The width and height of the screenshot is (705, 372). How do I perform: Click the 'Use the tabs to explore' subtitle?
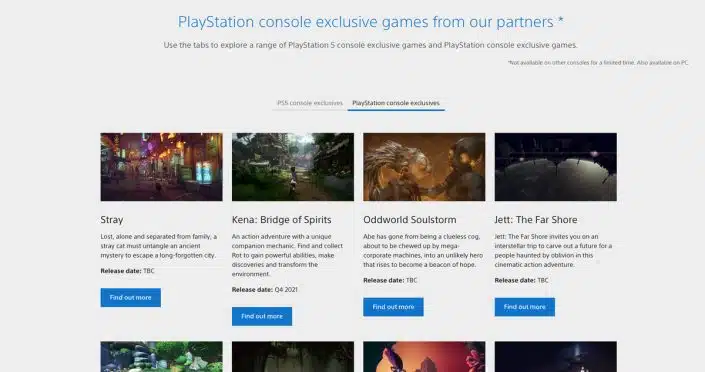tap(370, 45)
